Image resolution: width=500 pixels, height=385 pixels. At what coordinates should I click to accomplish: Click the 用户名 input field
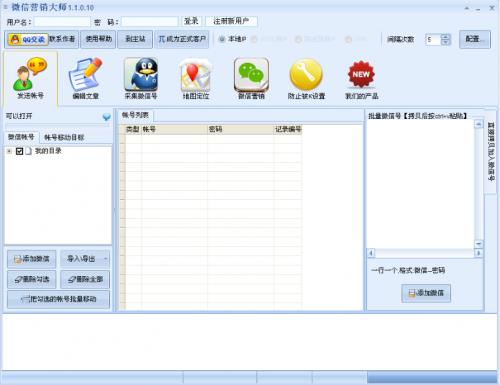pyautogui.click(x=62, y=22)
